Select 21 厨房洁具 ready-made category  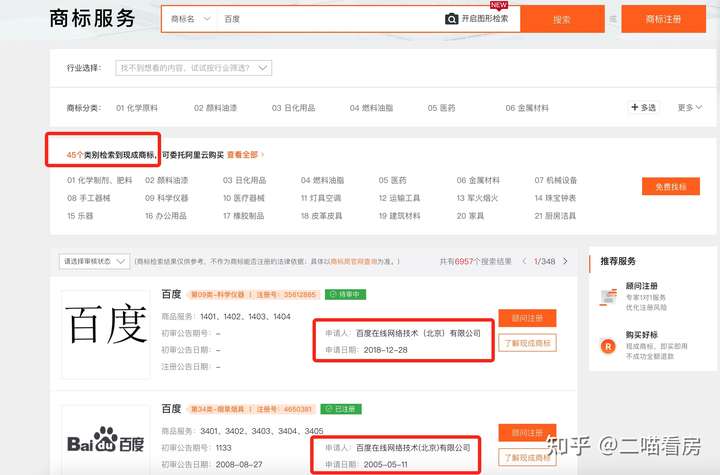[x=555, y=216]
